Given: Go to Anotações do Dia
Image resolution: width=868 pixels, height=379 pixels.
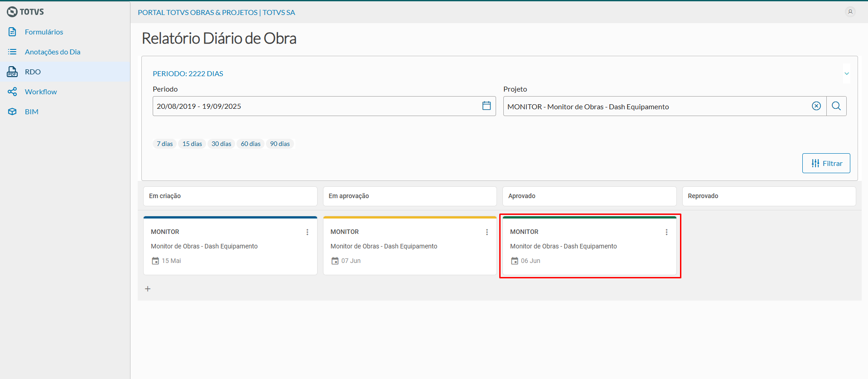Looking at the screenshot, I should (52, 52).
